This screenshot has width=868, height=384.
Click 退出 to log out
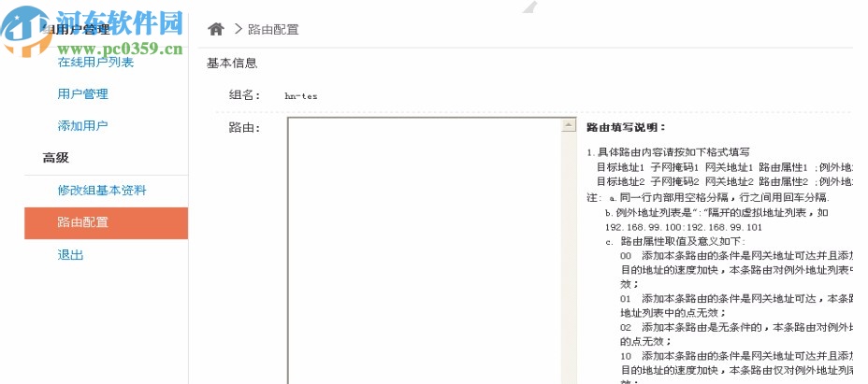70,255
